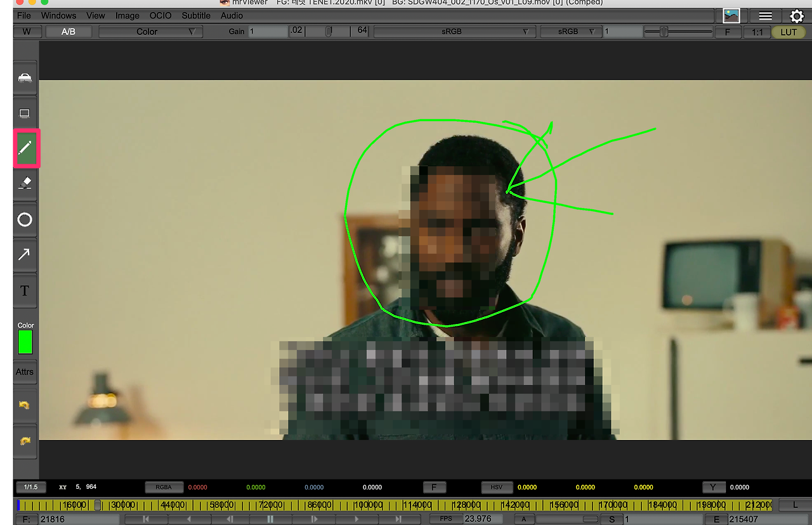Image resolution: width=812 pixels, height=525 pixels.
Task: Click the FPS button
Action: (x=445, y=519)
